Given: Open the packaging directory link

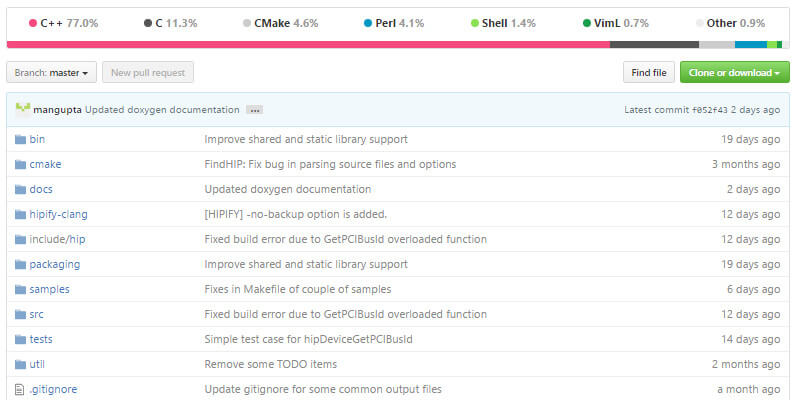Looking at the screenshot, I should (x=54, y=264).
